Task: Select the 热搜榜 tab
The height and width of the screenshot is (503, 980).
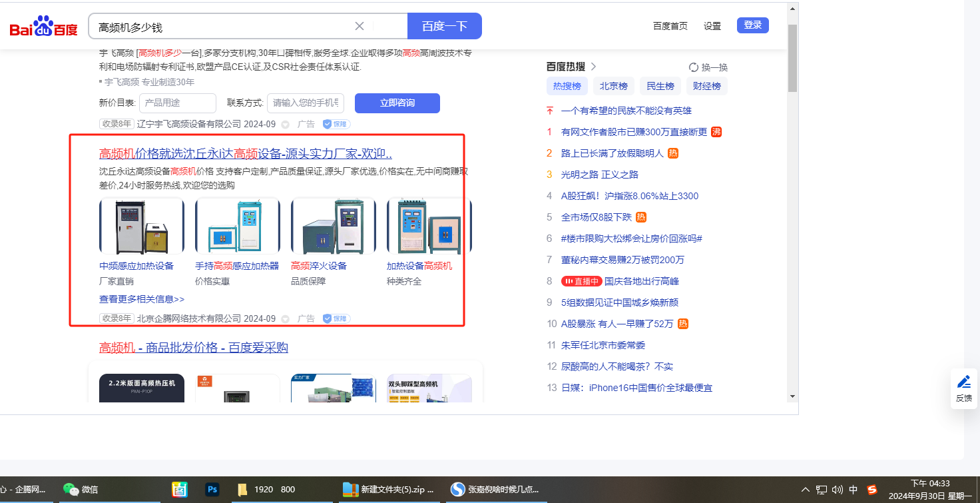Action: (x=567, y=86)
